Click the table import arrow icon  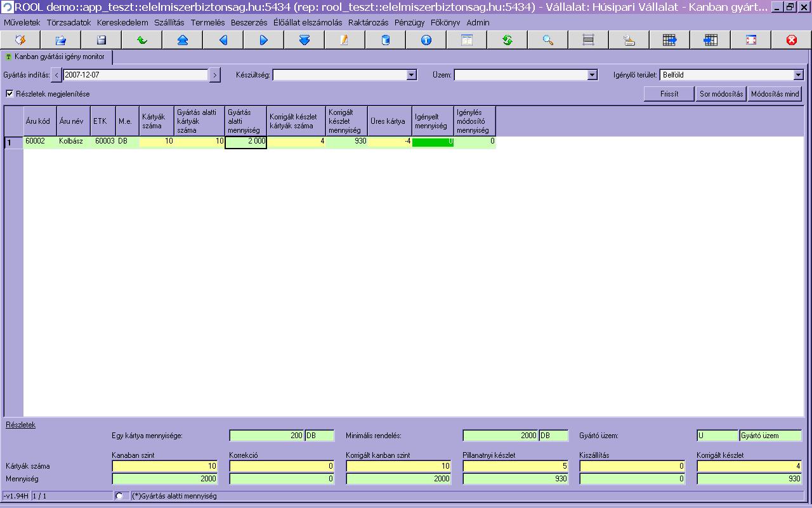[710, 40]
